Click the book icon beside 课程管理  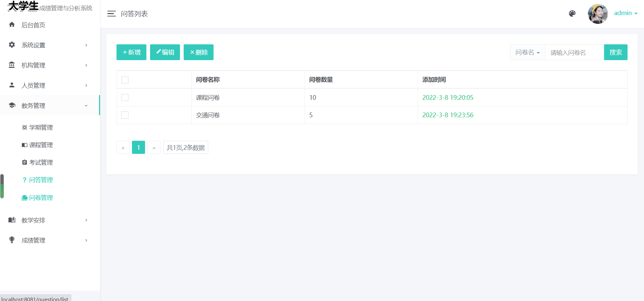[25, 145]
